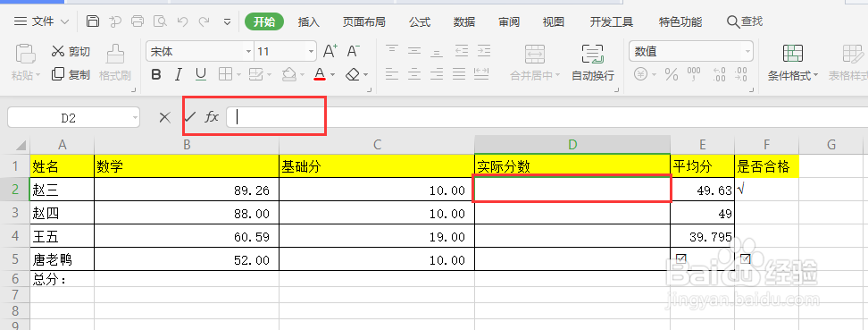Click the Save icon in quick toolbar
The height and width of the screenshot is (330, 868).
coord(93,21)
